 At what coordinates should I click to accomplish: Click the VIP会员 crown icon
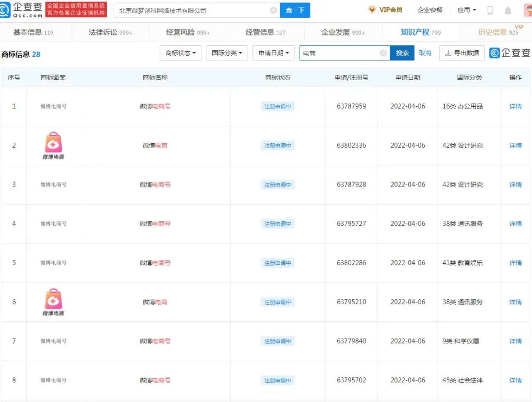[373, 9]
